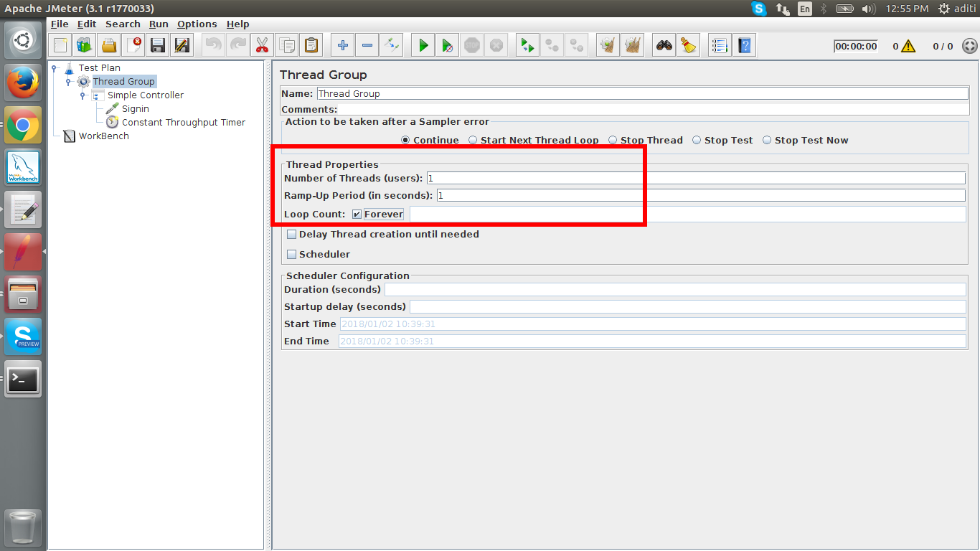Open the Edit menu
Screen dimensions: 980x551
coord(87,24)
